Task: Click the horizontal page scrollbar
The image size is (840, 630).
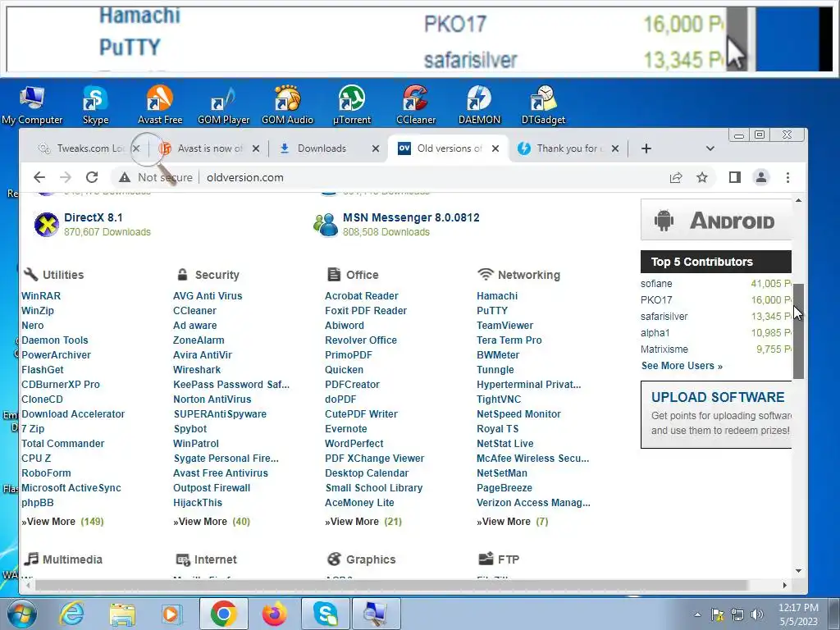Action: 391,585
